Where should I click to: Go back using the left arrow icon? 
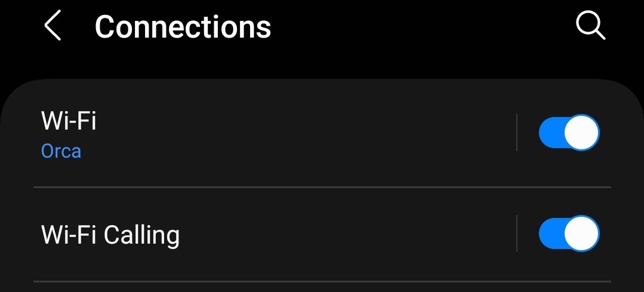(53, 26)
